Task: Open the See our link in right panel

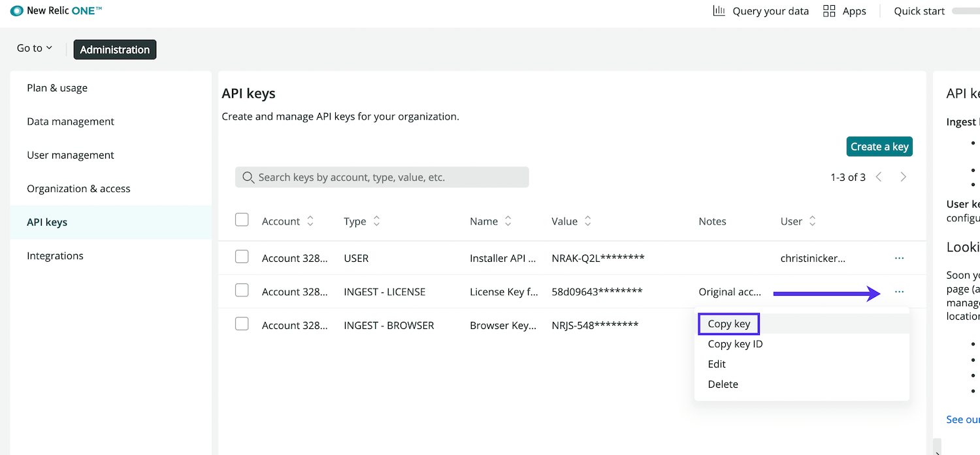Action: tap(963, 419)
